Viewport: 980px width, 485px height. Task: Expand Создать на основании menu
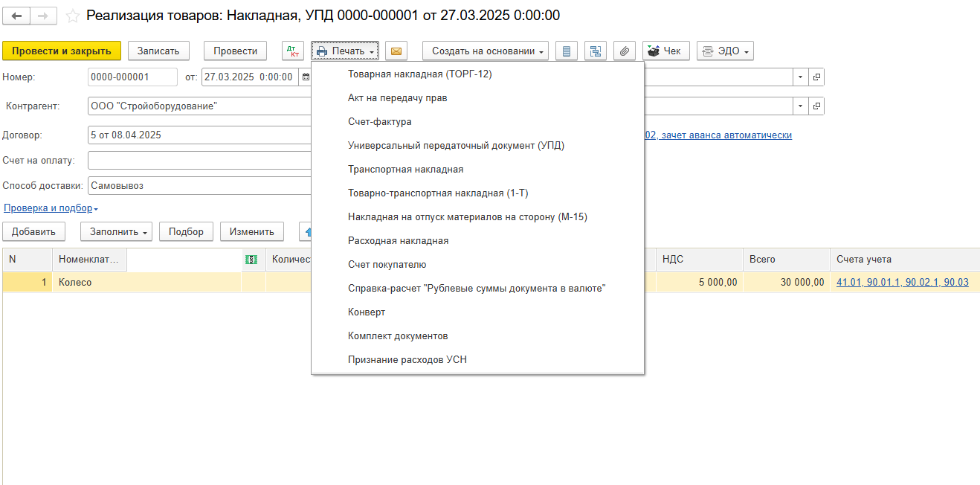click(486, 51)
